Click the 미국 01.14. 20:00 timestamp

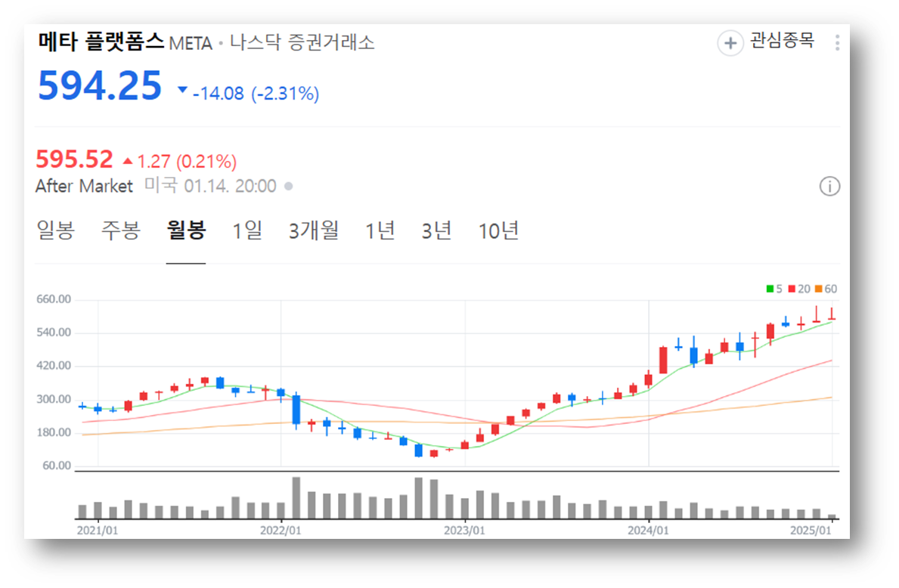point(210,186)
